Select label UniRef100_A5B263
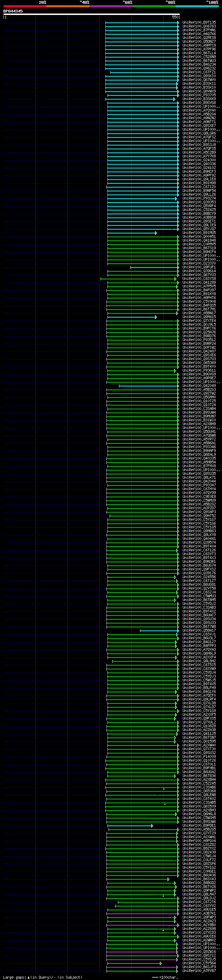Screen dimensions: 222x980 pos(199,390)
